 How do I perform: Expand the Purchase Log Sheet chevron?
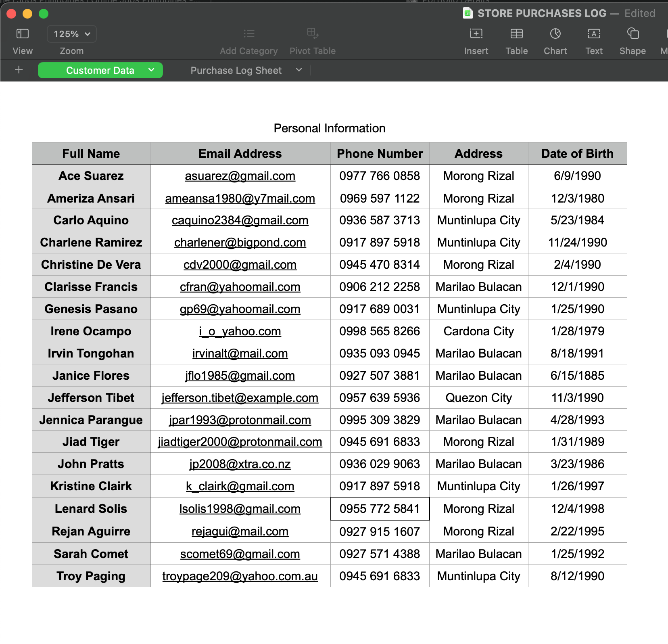[x=299, y=70]
